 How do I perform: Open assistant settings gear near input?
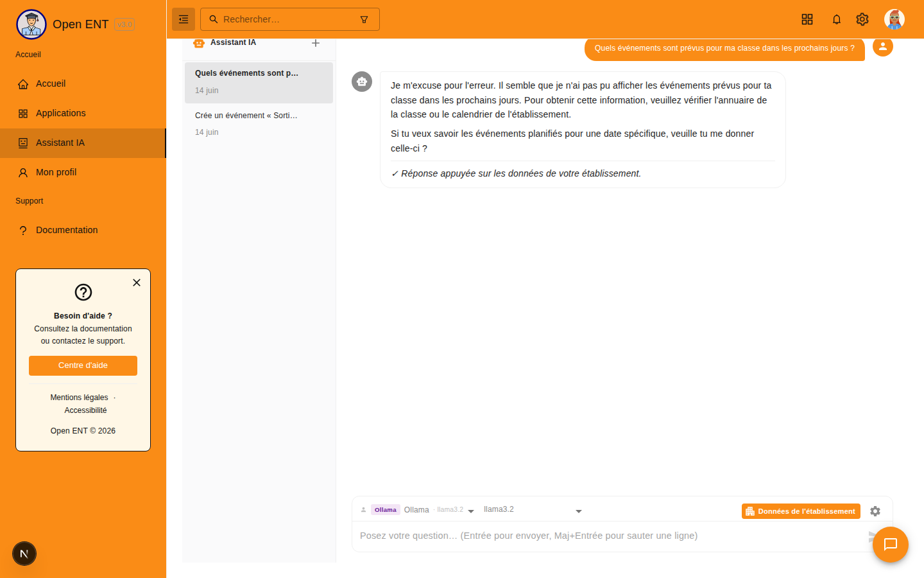click(875, 511)
